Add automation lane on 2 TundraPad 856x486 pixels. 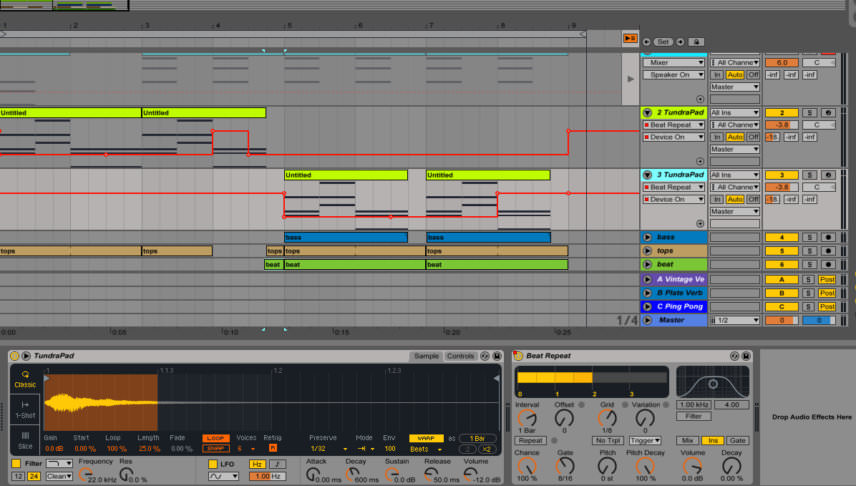(x=700, y=161)
